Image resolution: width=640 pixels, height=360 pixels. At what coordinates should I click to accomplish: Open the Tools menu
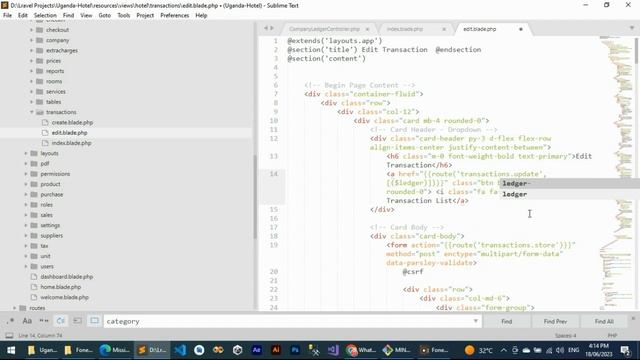124,15
